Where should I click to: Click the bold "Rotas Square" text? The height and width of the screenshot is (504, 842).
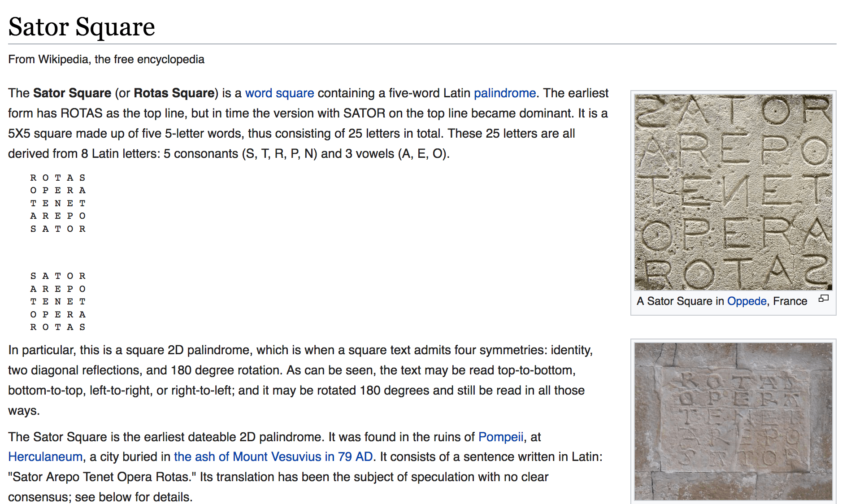pyautogui.click(x=174, y=93)
